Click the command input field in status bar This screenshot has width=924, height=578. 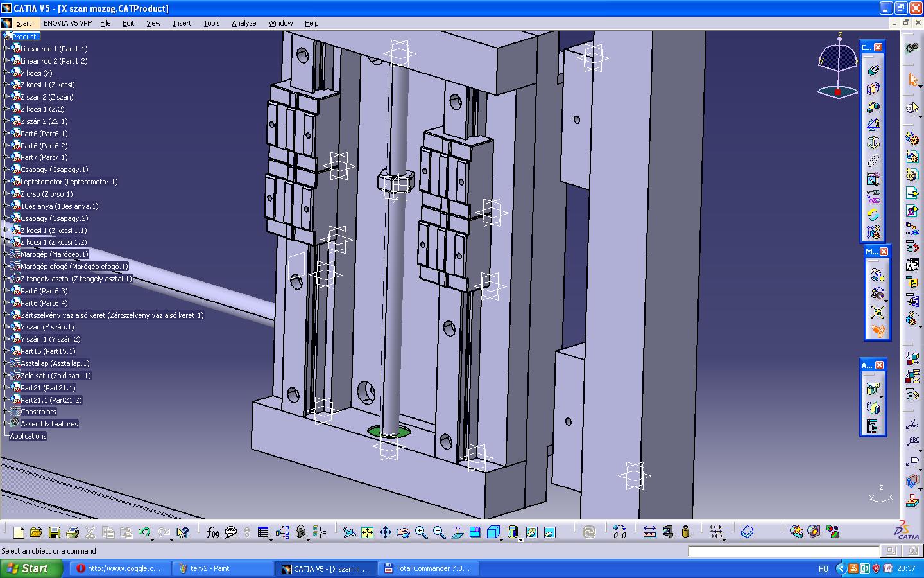(x=783, y=551)
